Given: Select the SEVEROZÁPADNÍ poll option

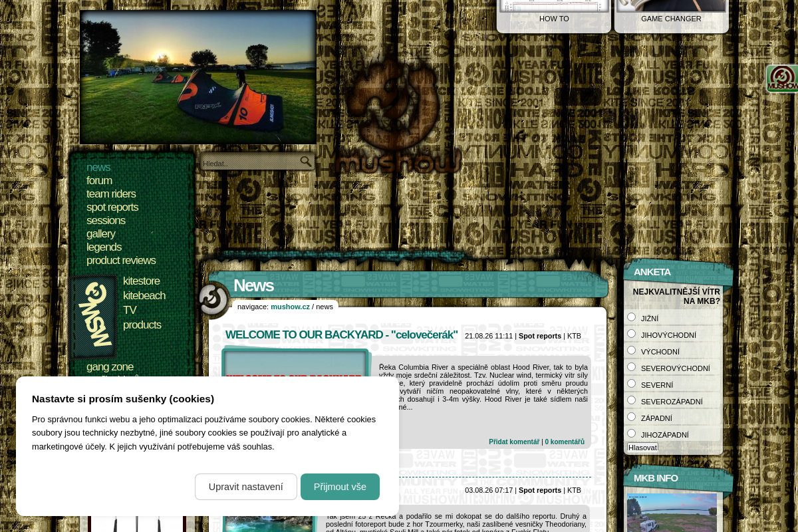Looking at the screenshot, I should 632,400.
